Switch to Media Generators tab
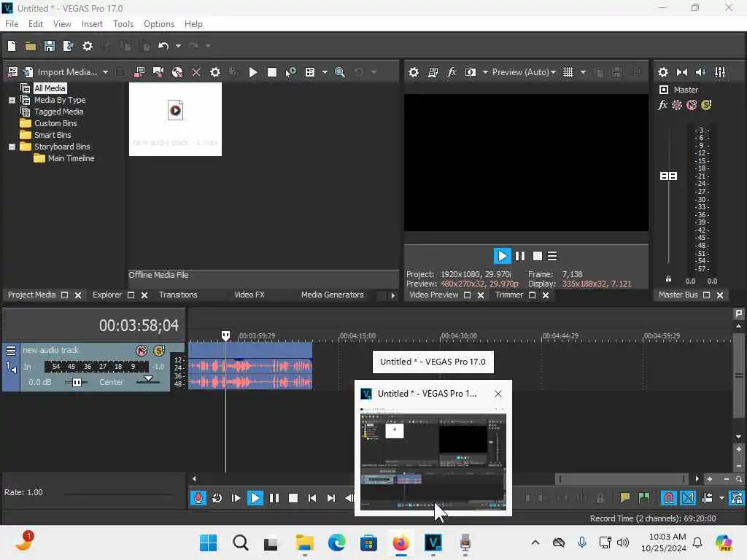Image resolution: width=747 pixels, height=560 pixels. point(332,295)
